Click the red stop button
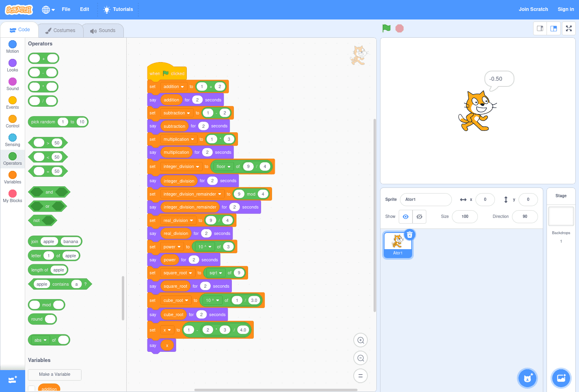 pos(400,28)
